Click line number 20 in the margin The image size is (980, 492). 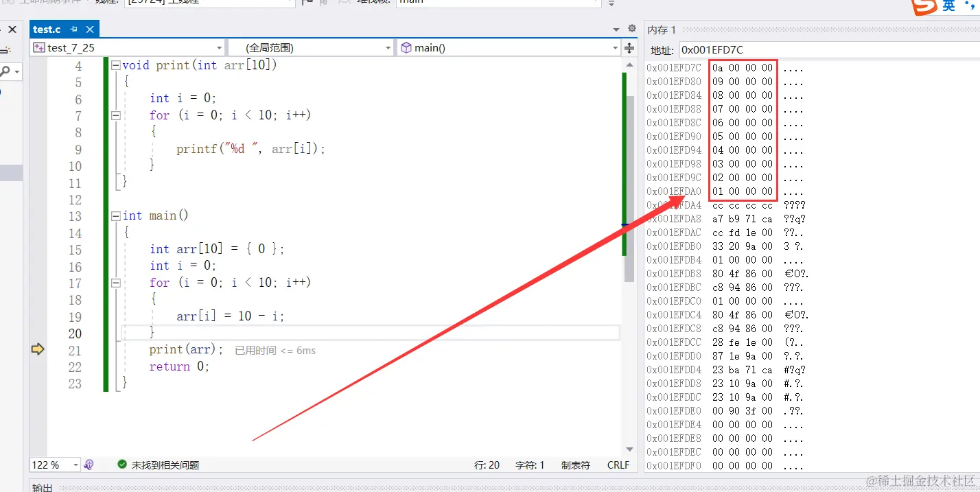74,333
